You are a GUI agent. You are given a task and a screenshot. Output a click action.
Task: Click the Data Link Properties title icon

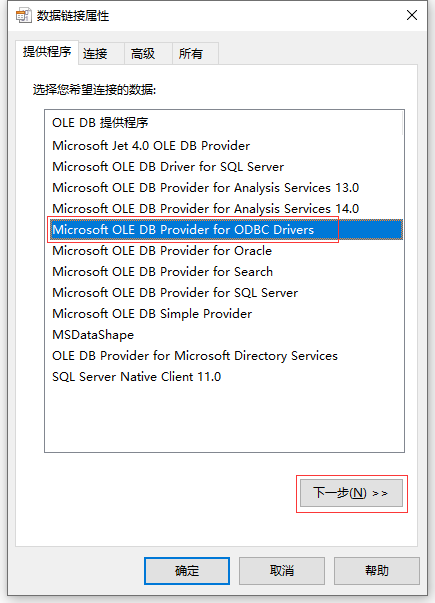coord(23,16)
